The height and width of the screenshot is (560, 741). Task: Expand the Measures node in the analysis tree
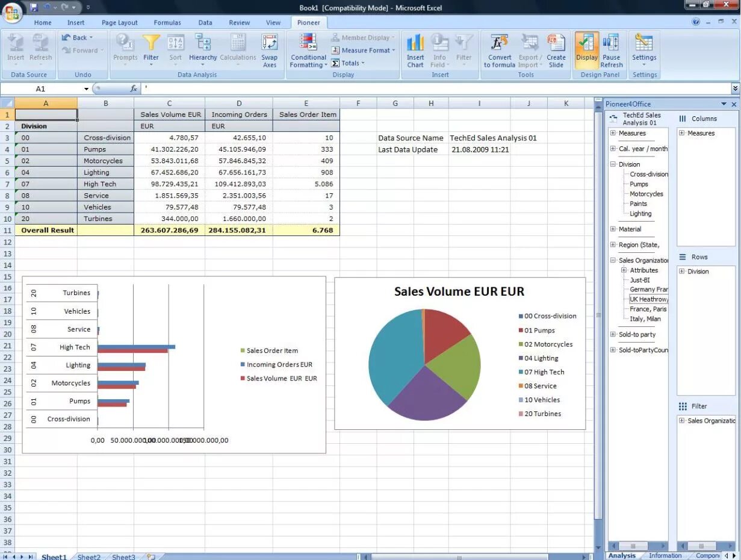(613, 133)
